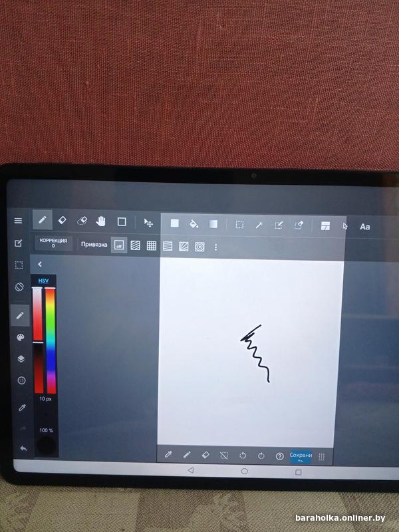
Task: Select the square Shape tool
Action: (122, 222)
